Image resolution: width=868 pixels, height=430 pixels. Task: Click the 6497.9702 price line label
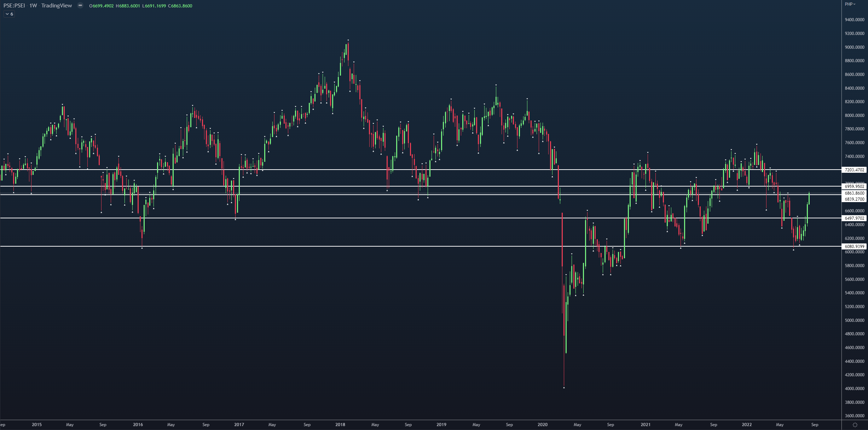[x=854, y=218]
